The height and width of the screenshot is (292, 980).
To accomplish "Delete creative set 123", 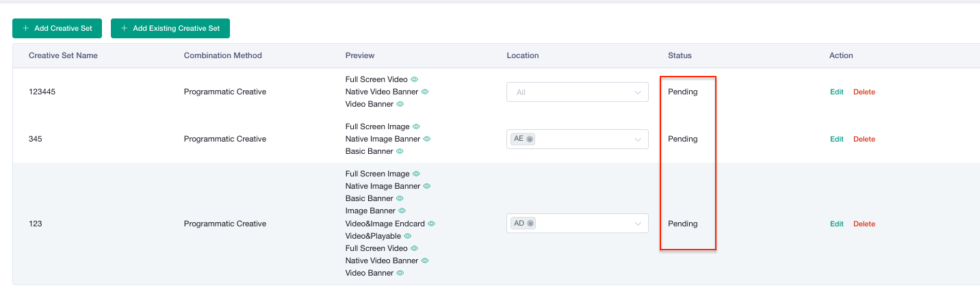I will [x=864, y=224].
